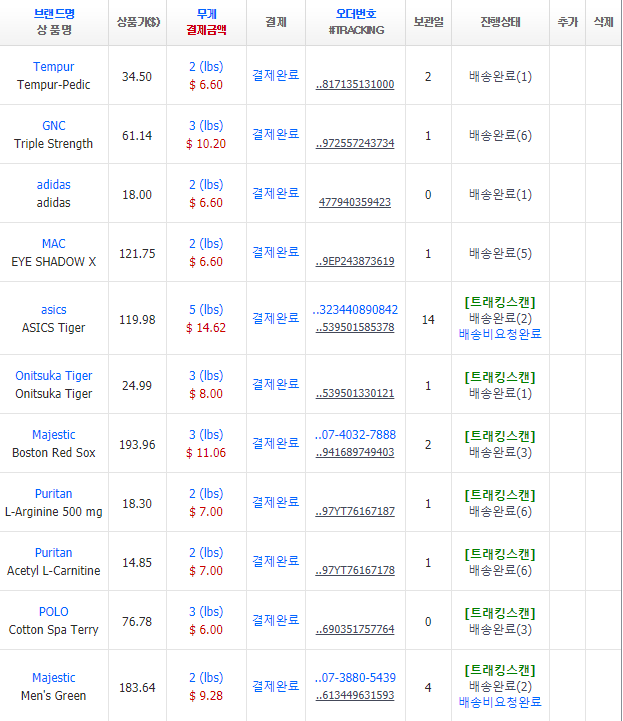The height and width of the screenshot is (721, 623).
Task: Open order number ..07-4032-7888
Action: coord(355,435)
